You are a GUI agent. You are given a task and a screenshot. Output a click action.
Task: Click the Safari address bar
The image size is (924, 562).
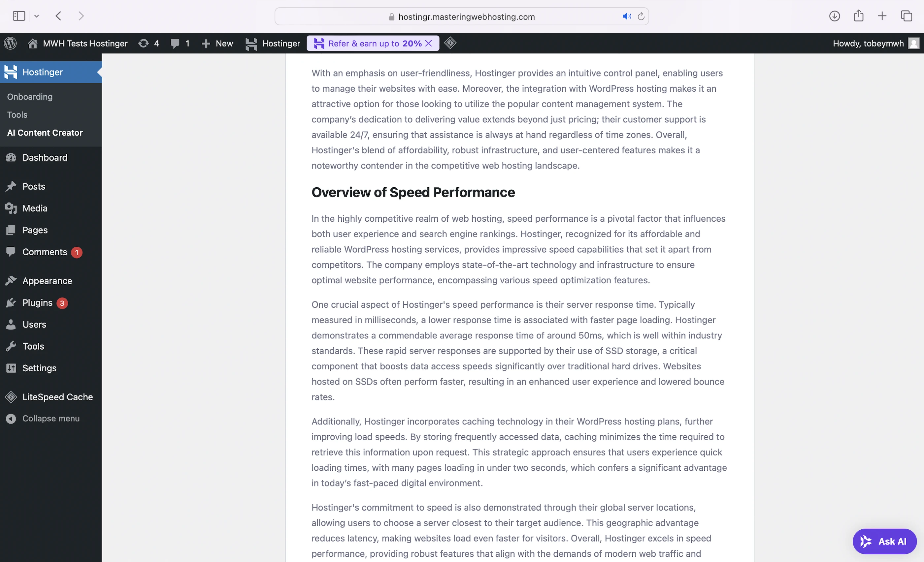pos(466,16)
